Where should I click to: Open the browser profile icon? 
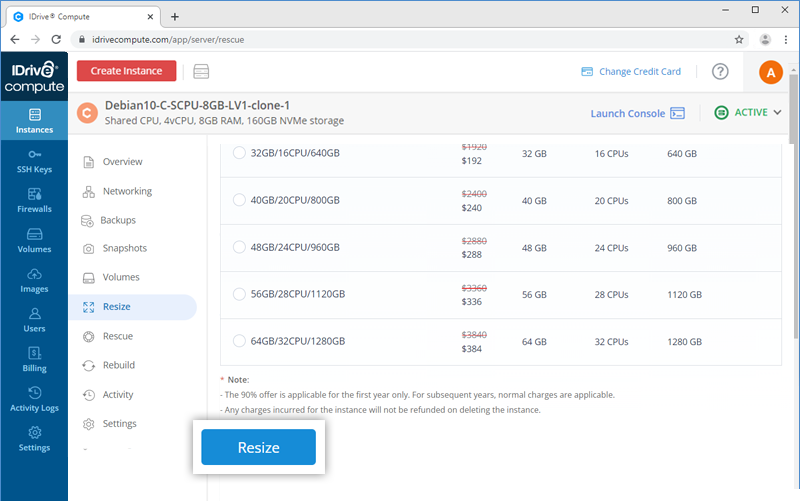tap(765, 39)
